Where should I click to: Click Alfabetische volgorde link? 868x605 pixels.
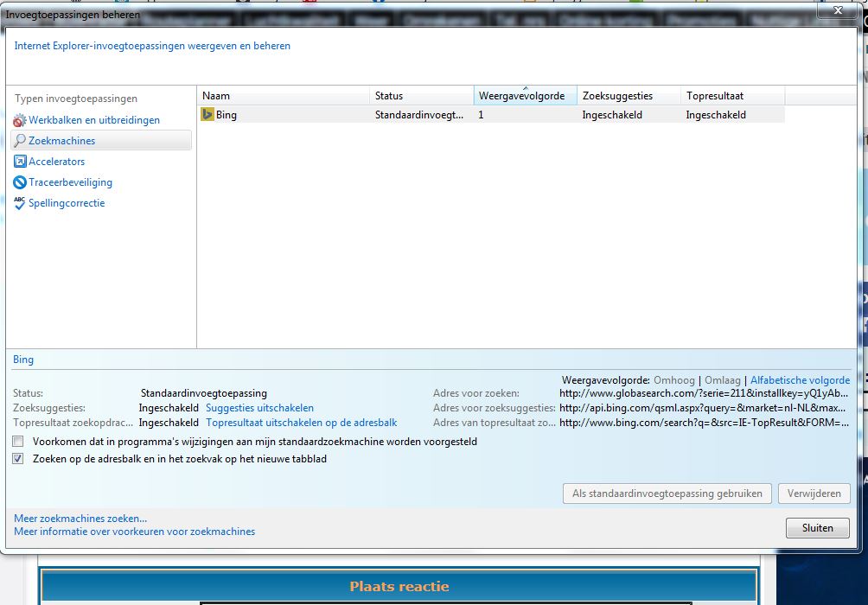tap(800, 380)
